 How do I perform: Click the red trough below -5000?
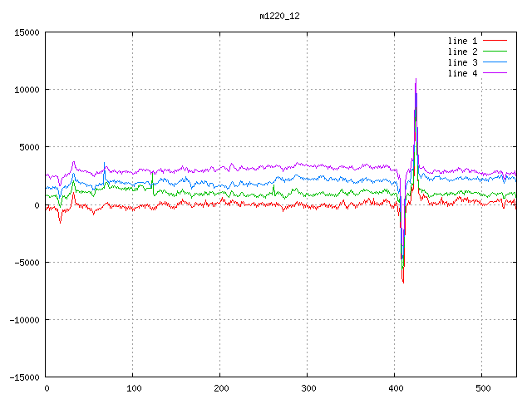pyautogui.click(x=403, y=281)
